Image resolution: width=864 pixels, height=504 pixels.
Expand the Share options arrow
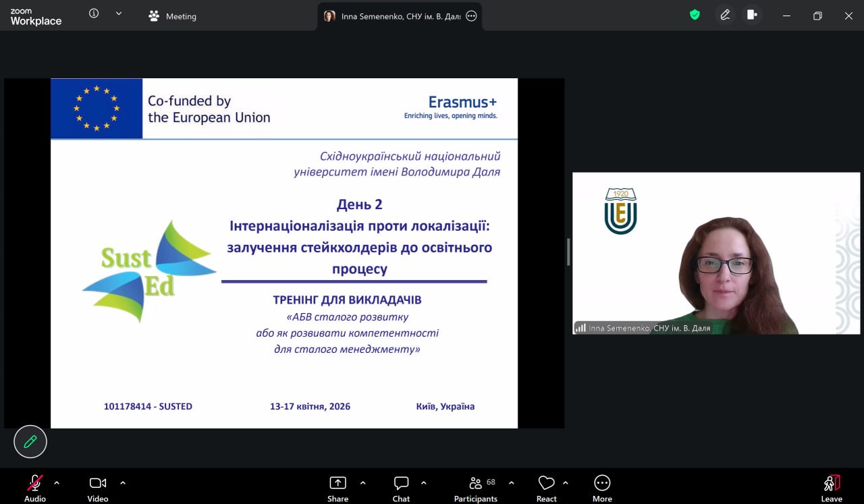click(x=363, y=483)
